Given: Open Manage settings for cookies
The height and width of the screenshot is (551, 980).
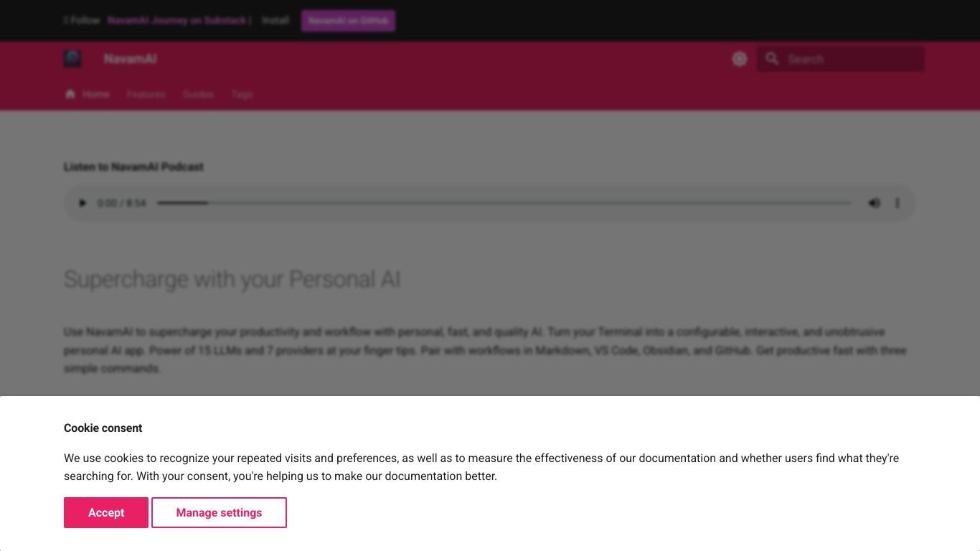Looking at the screenshot, I should pos(219,512).
